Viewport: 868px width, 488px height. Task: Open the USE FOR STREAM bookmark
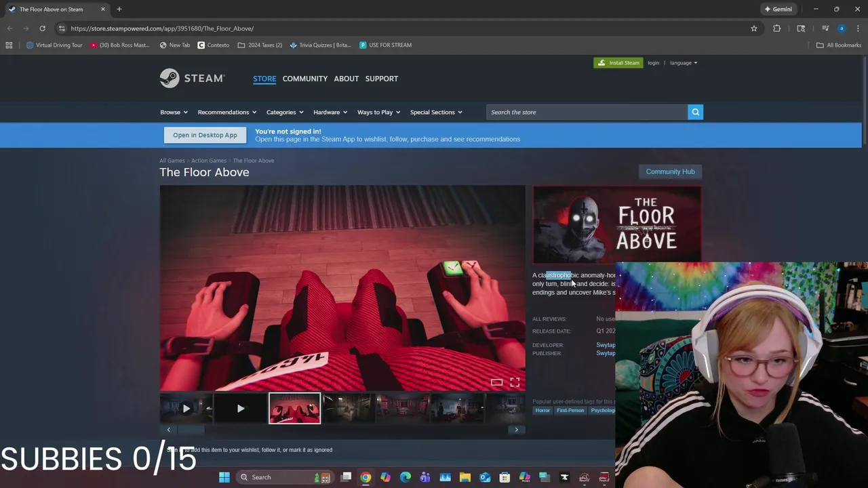tap(385, 45)
